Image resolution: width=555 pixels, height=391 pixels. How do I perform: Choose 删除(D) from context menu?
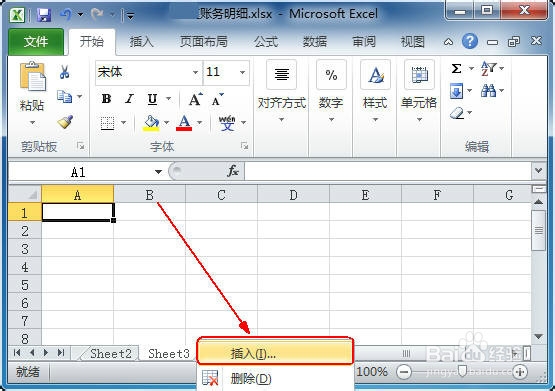coord(275,379)
